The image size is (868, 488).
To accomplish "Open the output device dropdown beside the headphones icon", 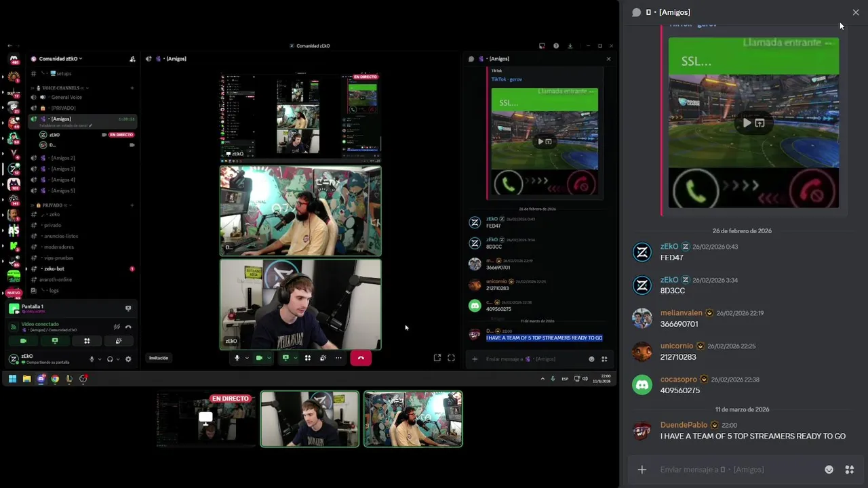I will (118, 359).
